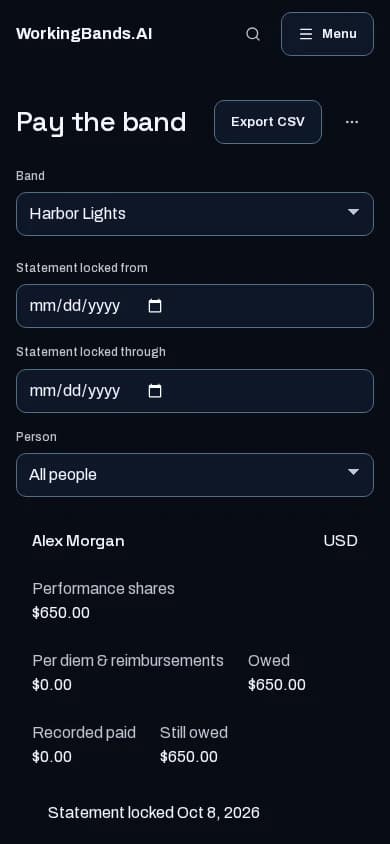390x844 pixels.
Task: Click the Recorded paid $0.00 value
Action: [52, 757]
